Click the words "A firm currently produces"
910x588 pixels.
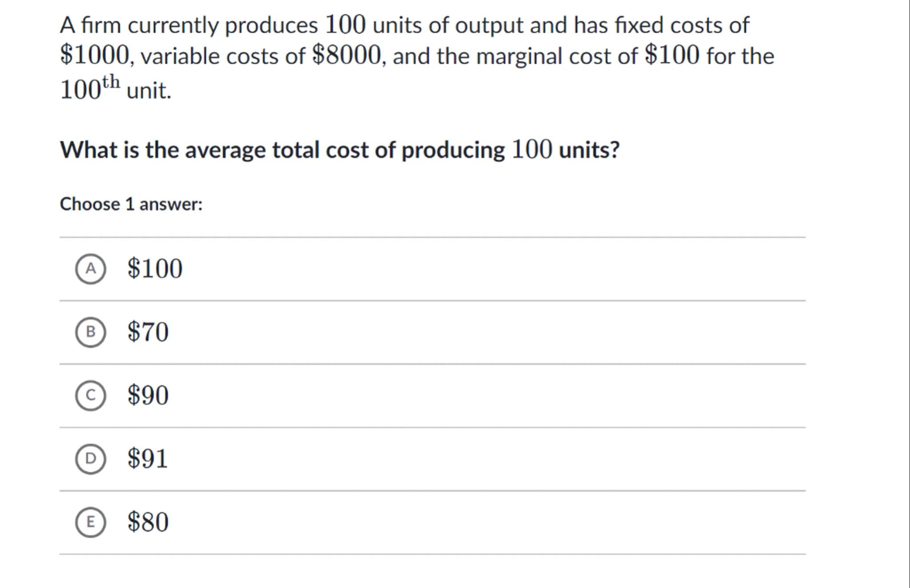tap(189, 25)
